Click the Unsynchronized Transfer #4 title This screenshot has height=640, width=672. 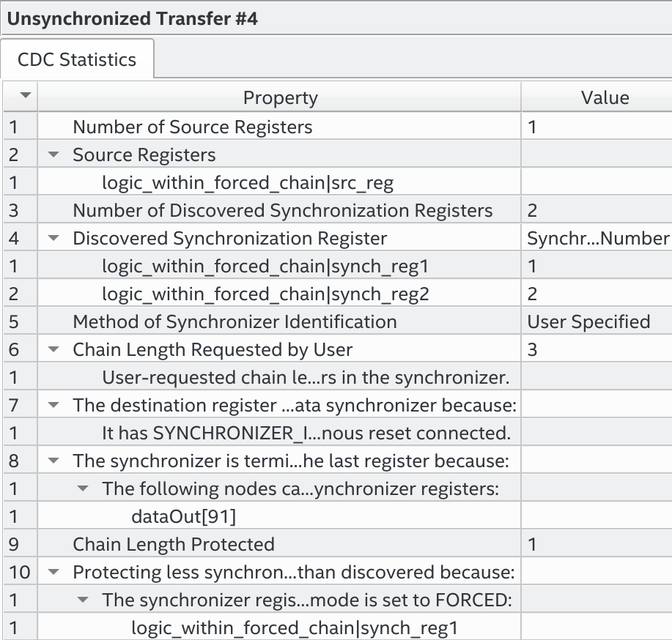[x=132, y=18]
